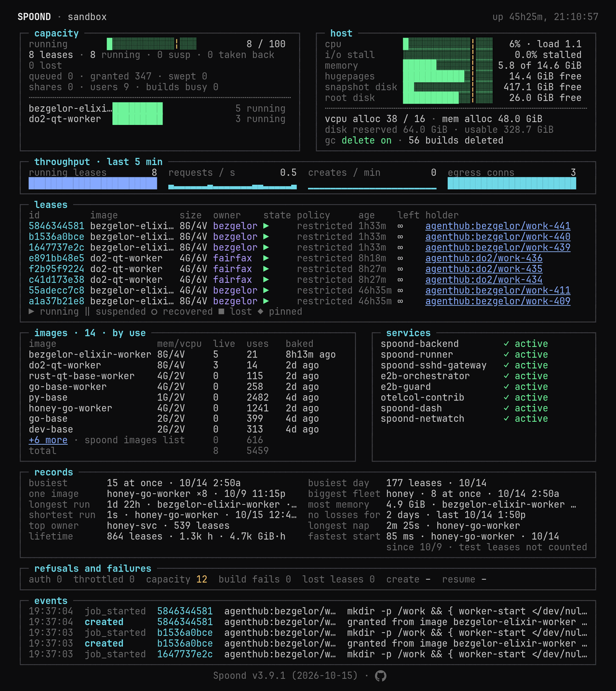616x691 pixels.
Task: Open the agenthub:bezgelor/work-411 holder link
Action: tap(498, 291)
